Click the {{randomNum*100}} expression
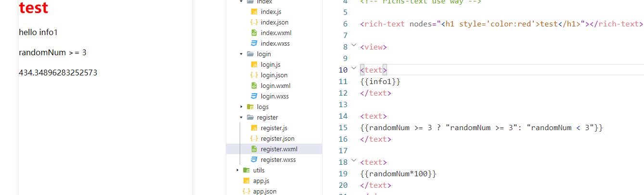This screenshot has width=644, height=195. pyautogui.click(x=398, y=174)
